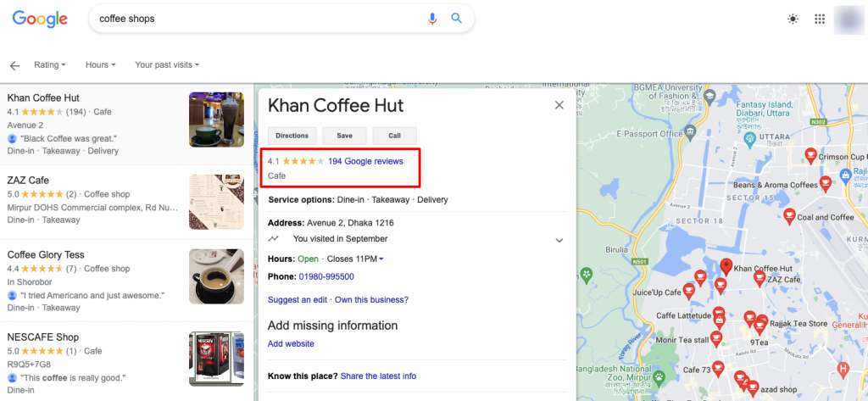Viewport: 868px width, 401px height.
Task: Click the Save button
Action: point(344,136)
